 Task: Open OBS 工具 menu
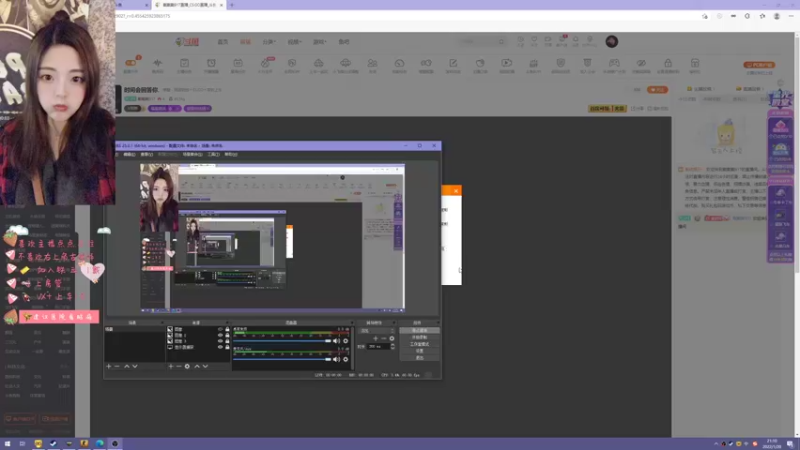coord(214,154)
